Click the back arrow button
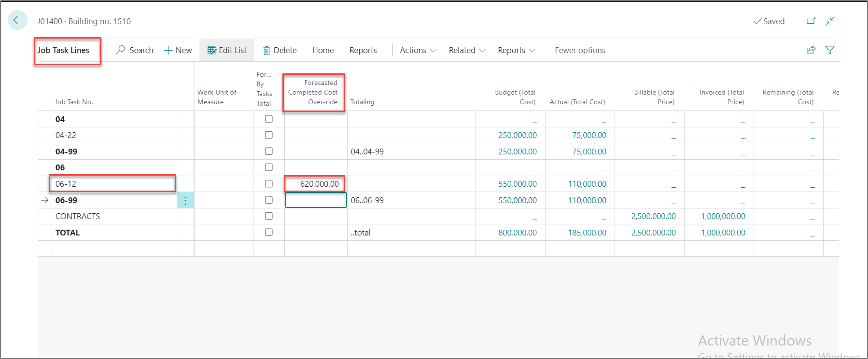Image resolution: width=868 pixels, height=359 pixels. pyautogui.click(x=17, y=20)
